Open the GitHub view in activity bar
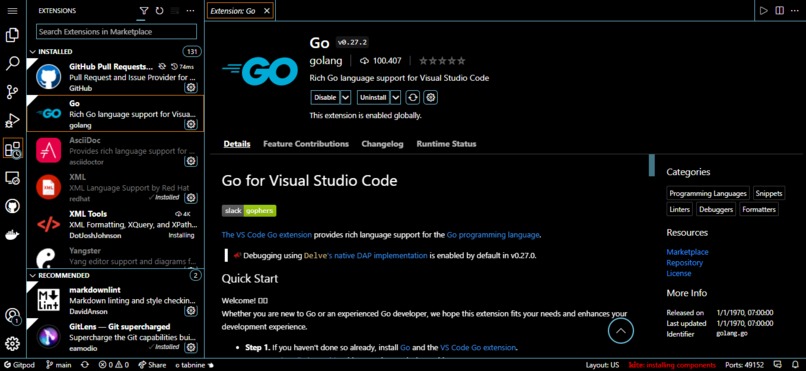Image resolution: width=806 pixels, height=371 pixels. tap(12, 207)
